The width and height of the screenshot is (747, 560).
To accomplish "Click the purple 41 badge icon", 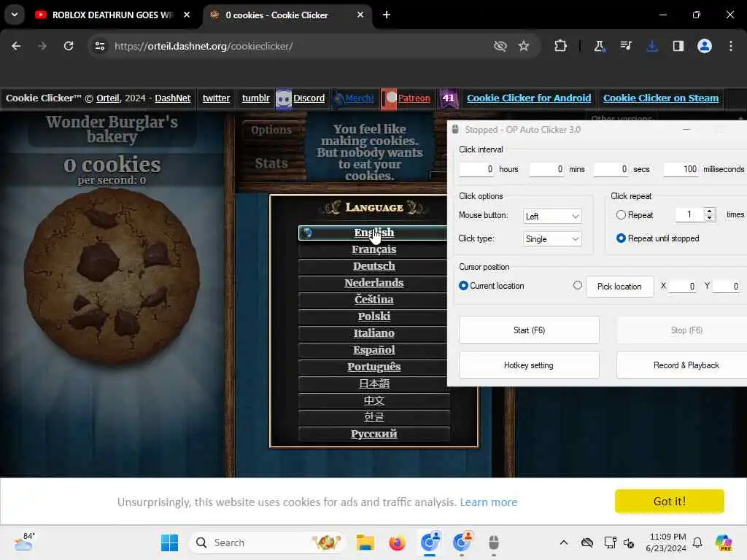I will click(x=449, y=98).
